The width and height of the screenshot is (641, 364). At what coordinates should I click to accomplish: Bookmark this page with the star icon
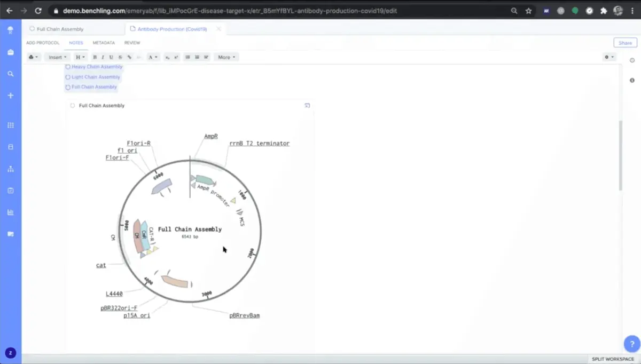tap(528, 11)
